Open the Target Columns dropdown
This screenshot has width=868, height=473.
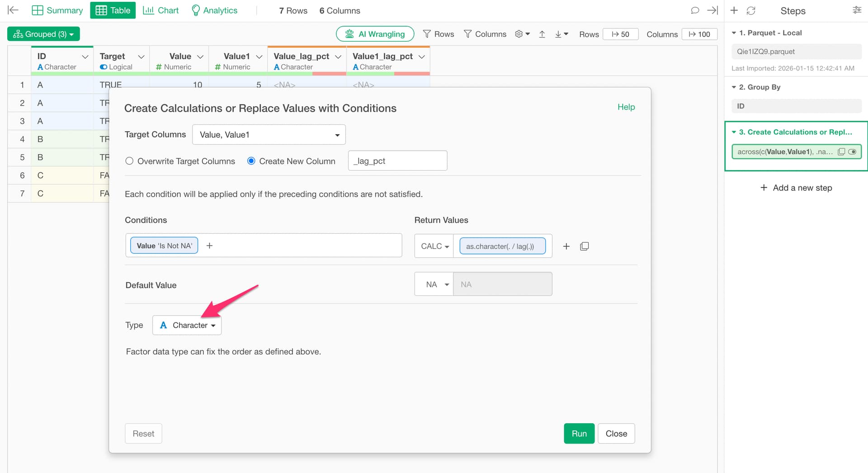click(269, 135)
